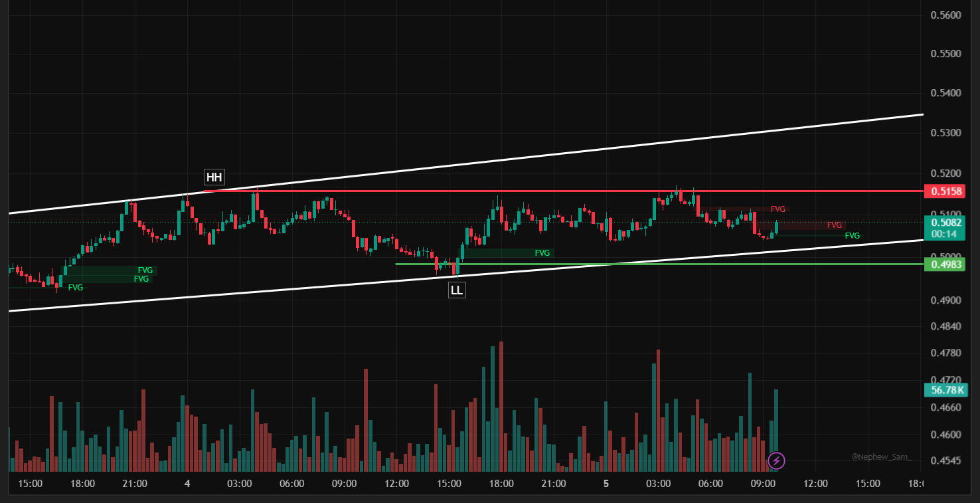Click the 0.5500 price axis label
The height and width of the screenshot is (503, 980).
click(x=946, y=54)
